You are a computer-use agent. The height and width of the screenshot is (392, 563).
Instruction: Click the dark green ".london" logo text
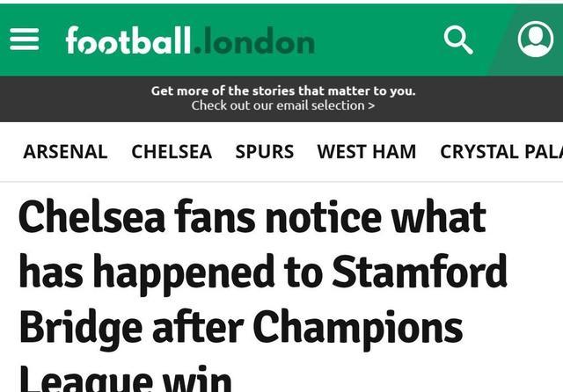pos(253,40)
